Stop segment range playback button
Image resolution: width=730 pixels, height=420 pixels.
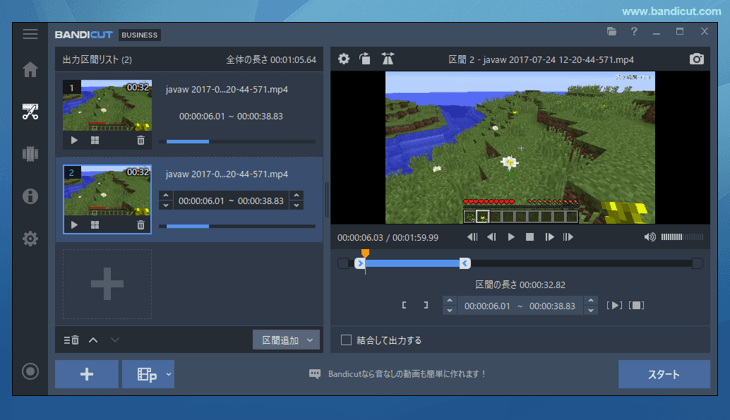(x=636, y=305)
